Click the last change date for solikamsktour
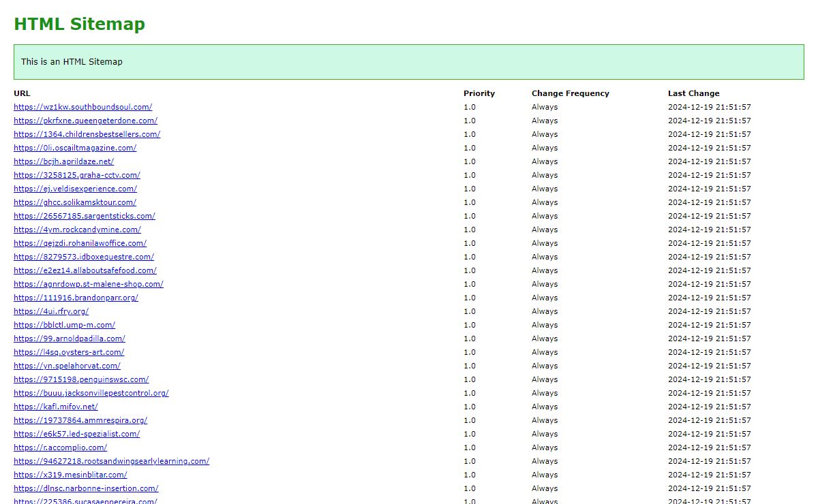 point(710,202)
